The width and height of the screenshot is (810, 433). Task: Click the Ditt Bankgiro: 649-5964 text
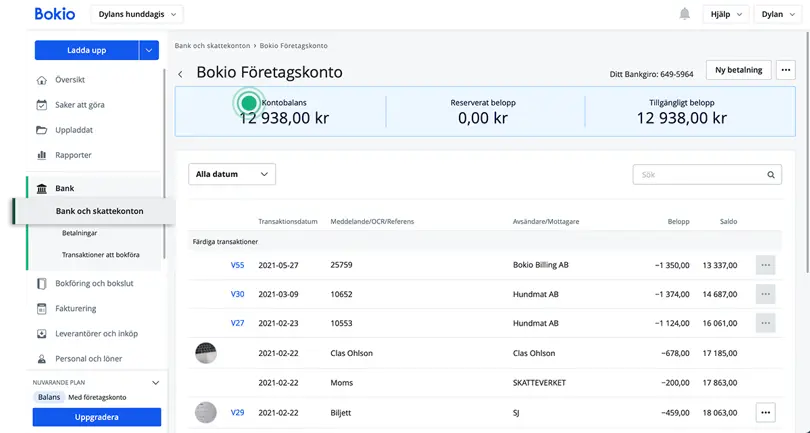(x=651, y=74)
